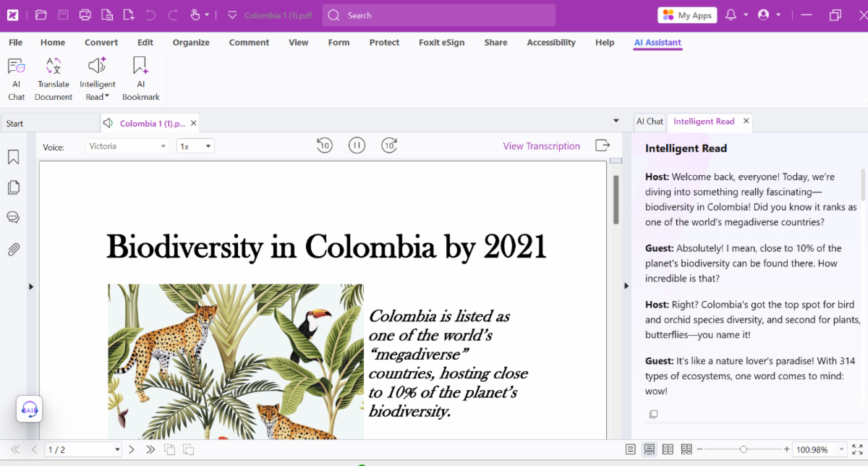This screenshot has height=466, width=868.
Task: Open the Protect ribbon tab
Action: click(384, 43)
